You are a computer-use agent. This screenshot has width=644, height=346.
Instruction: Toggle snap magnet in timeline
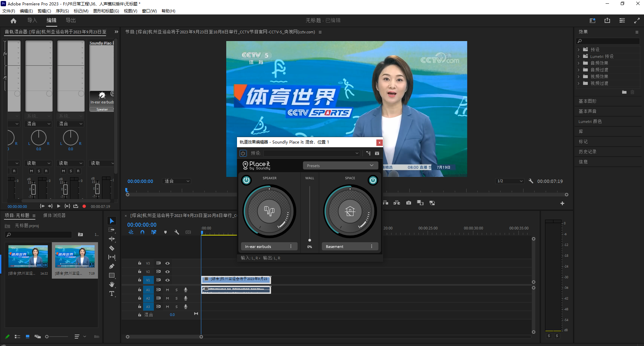pos(142,232)
